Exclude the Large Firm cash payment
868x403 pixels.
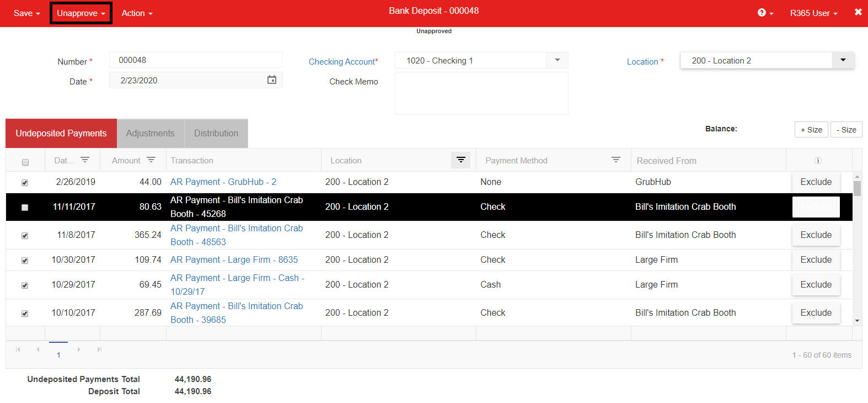coord(816,284)
